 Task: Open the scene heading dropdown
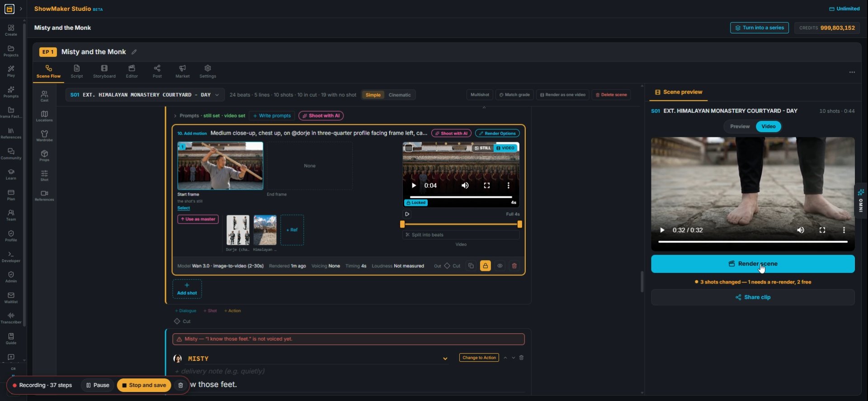[x=145, y=95]
